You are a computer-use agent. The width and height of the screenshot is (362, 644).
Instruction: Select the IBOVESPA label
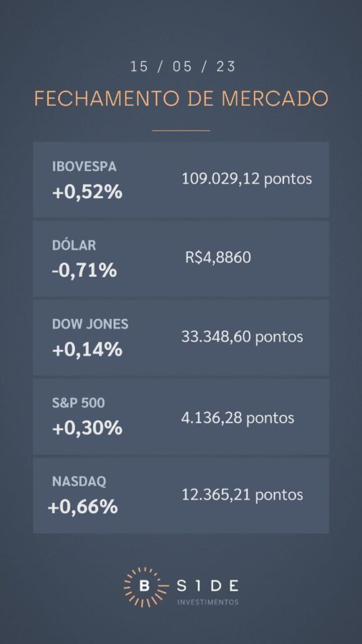pyautogui.click(x=84, y=167)
